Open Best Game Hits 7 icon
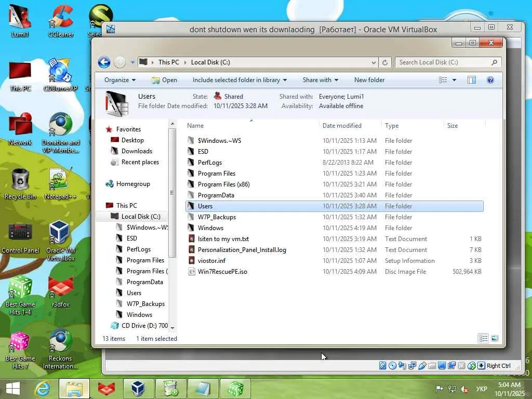 pos(20,350)
